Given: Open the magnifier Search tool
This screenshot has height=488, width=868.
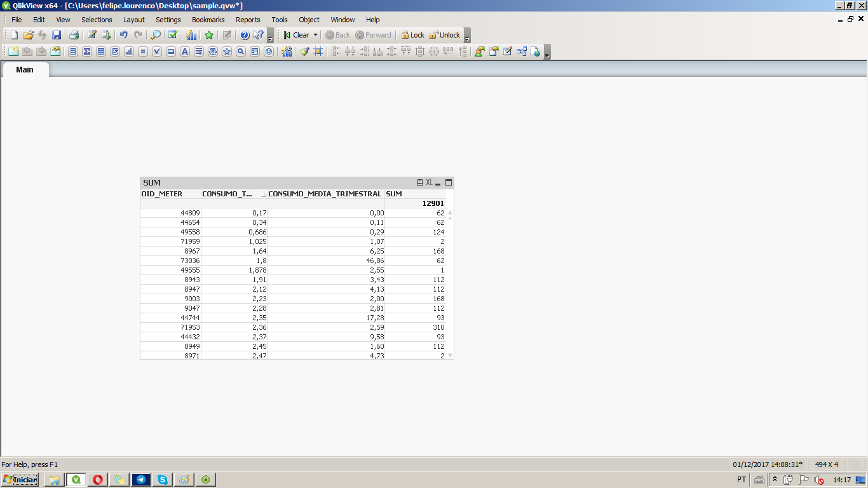Looking at the screenshot, I should tap(156, 35).
